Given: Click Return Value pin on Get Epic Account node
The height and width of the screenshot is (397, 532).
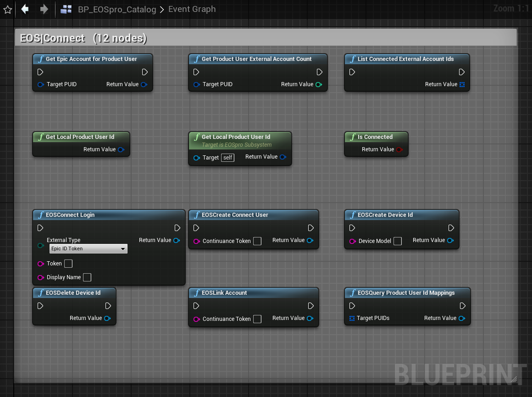Looking at the screenshot, I should tap(144, 84).
